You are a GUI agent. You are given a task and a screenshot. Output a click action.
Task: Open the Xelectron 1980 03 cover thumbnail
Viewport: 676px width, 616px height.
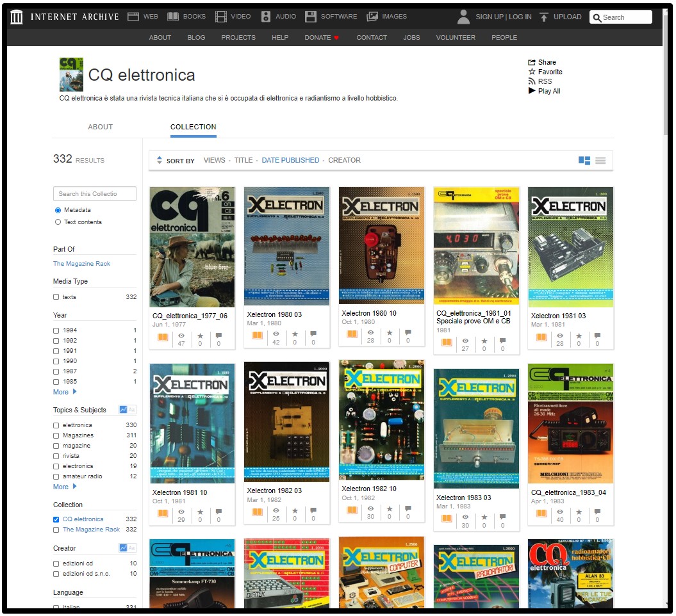286,246
